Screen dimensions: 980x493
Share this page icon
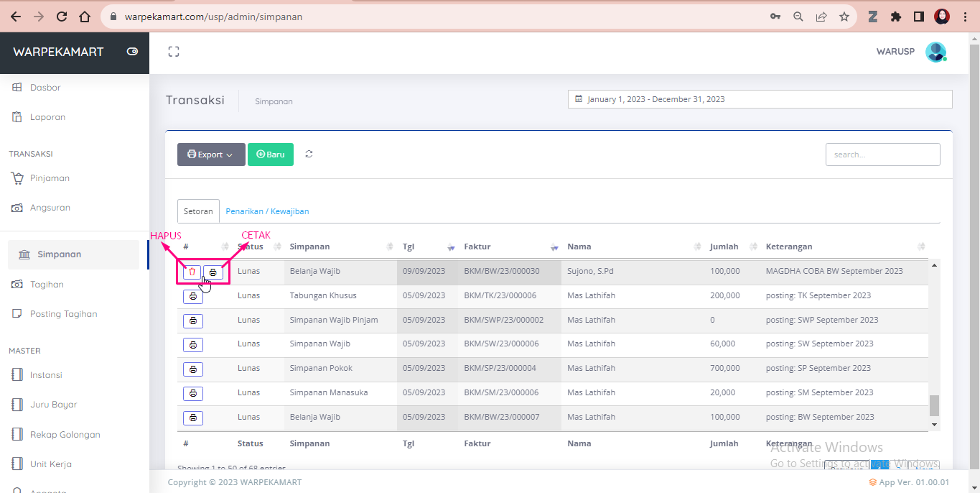tap(821, 17)
